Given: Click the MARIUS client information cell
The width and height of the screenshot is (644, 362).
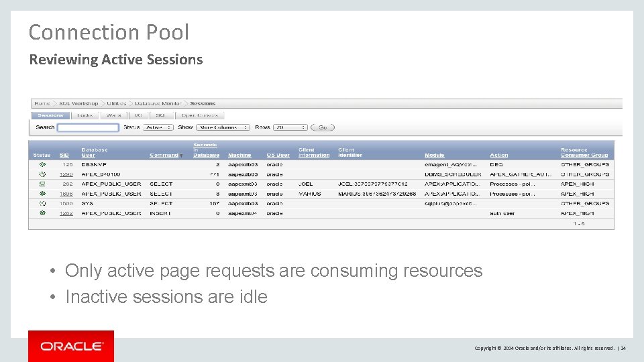Looking at the screenshot, I should (x=310, y=194).
